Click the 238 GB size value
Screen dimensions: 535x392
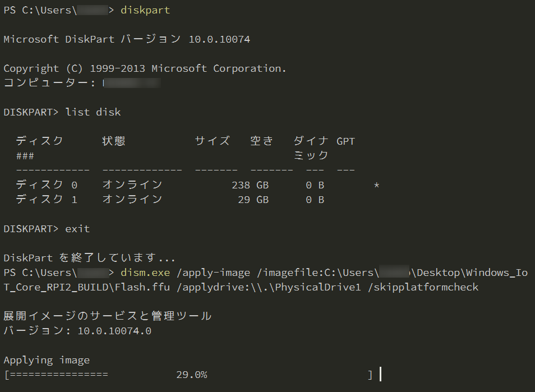[250, 185]
